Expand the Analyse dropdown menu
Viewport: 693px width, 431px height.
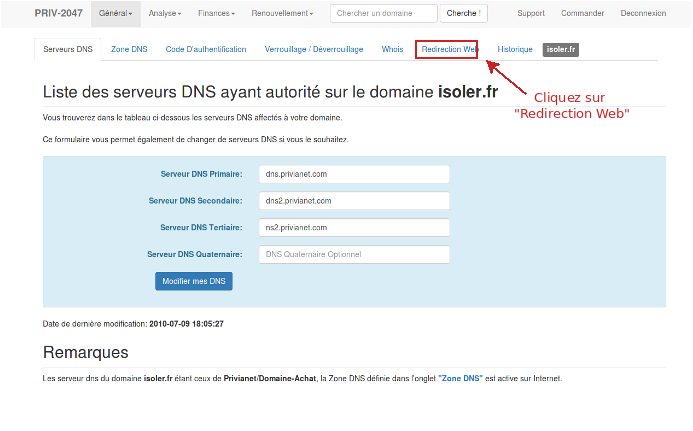click(x=165, y=13)
